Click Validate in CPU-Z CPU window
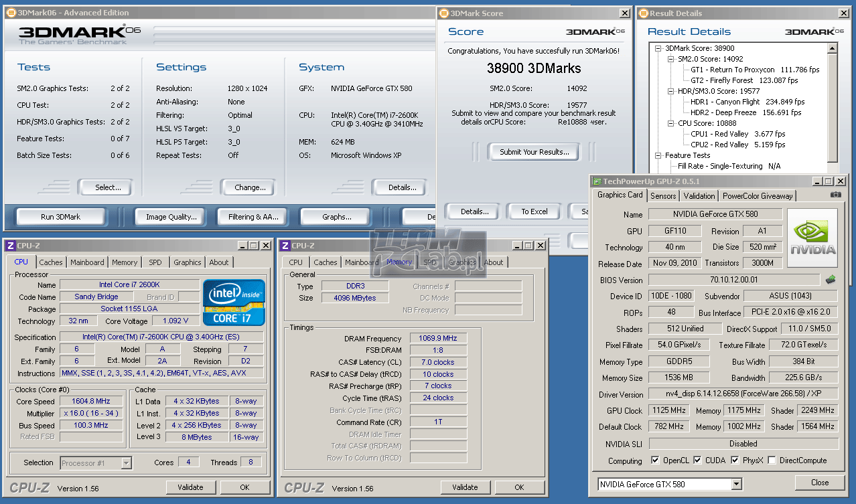This screenshot has height=504, width=856. 190,487
